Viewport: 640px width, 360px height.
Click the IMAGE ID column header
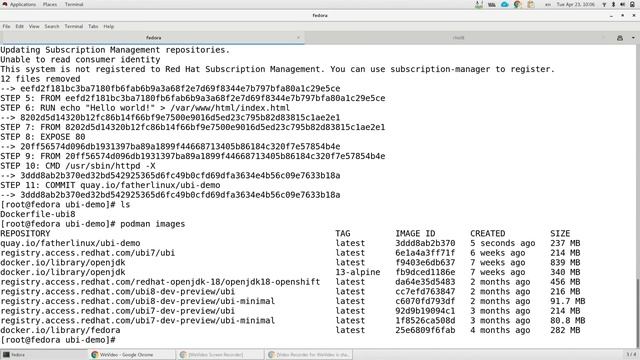click(x=415, y=233)
